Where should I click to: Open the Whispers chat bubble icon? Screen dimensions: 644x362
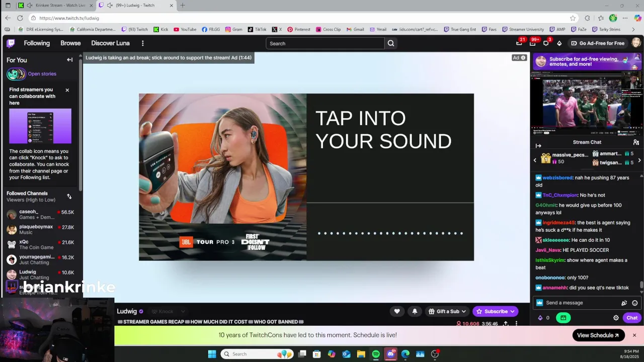click(x=546, y=43)
